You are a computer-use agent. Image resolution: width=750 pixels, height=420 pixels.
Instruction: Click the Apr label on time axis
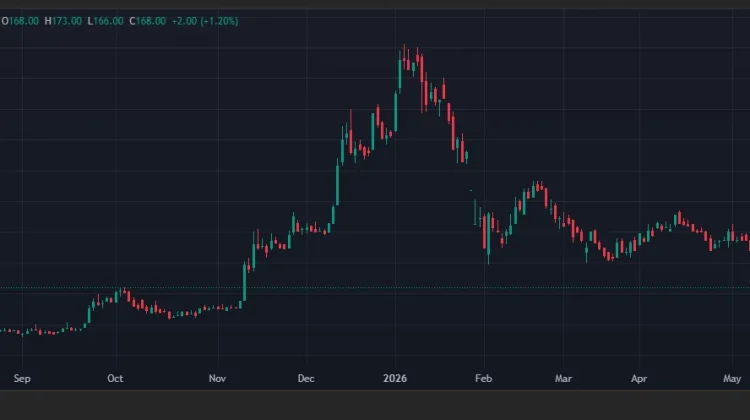[x=639, y=378]
